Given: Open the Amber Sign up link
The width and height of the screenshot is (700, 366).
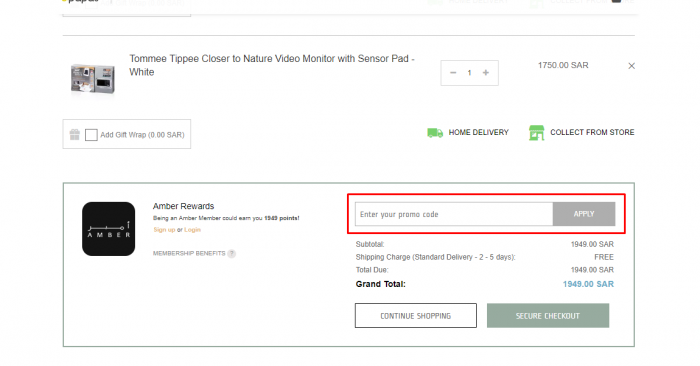Looking at the screenshot, I should point(164,230).
